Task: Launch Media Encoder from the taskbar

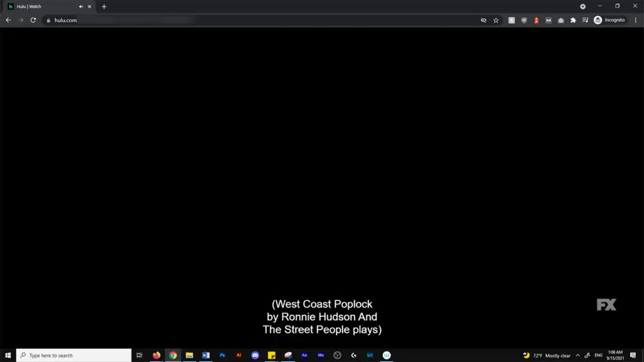Action: (321, 356)
